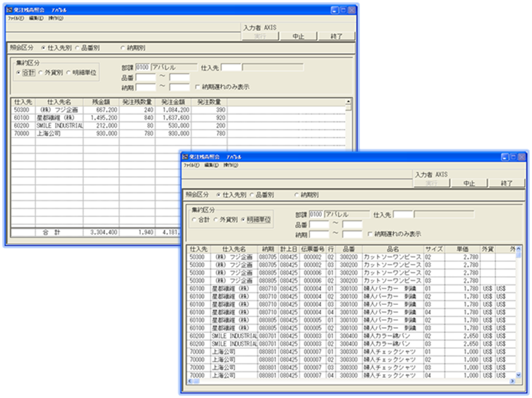Click the app icon in the rear window's title bar

click(x=8, y=11)
